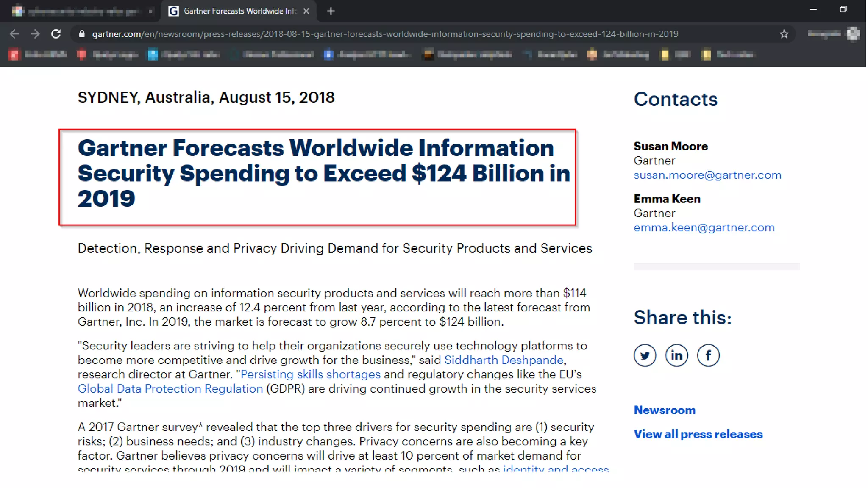Click the address bar URL field
The width and height of the screenshot is (868, 488).
point(385,34)
